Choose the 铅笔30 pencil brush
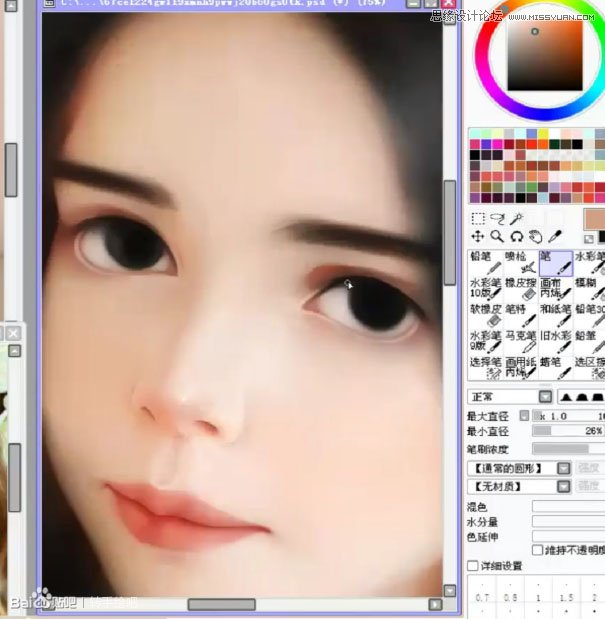 [x=590, y=315]
